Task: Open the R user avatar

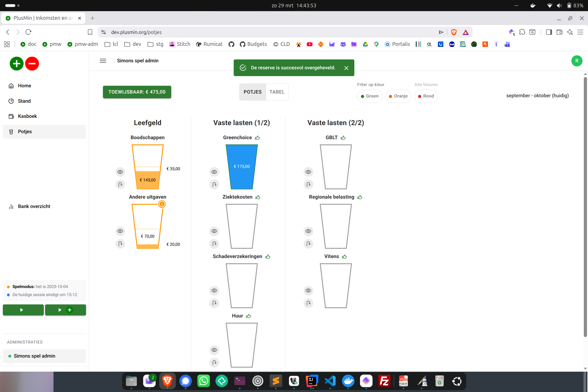Action: pyautogui.click(x=577, y=61)
